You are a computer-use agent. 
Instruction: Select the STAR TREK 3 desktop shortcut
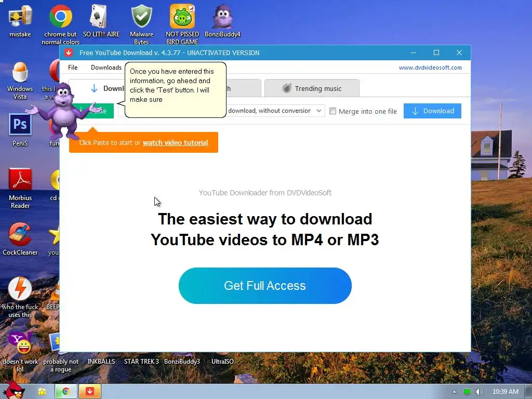[x=141, y=362]
